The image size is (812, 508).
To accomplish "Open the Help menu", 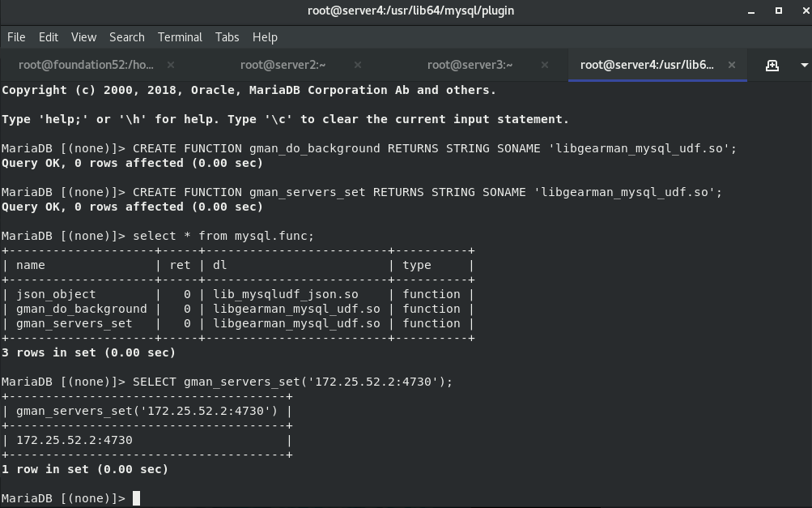I will (x=265, y=37).
